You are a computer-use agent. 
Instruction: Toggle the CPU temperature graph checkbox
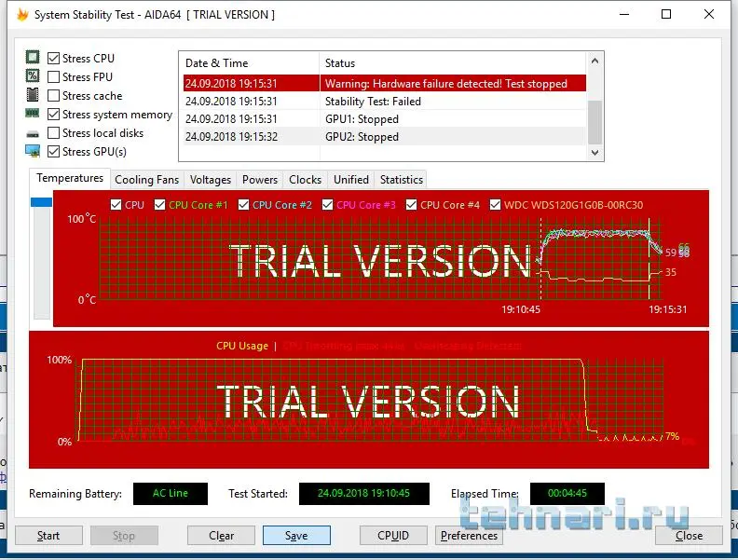point(116,205)
